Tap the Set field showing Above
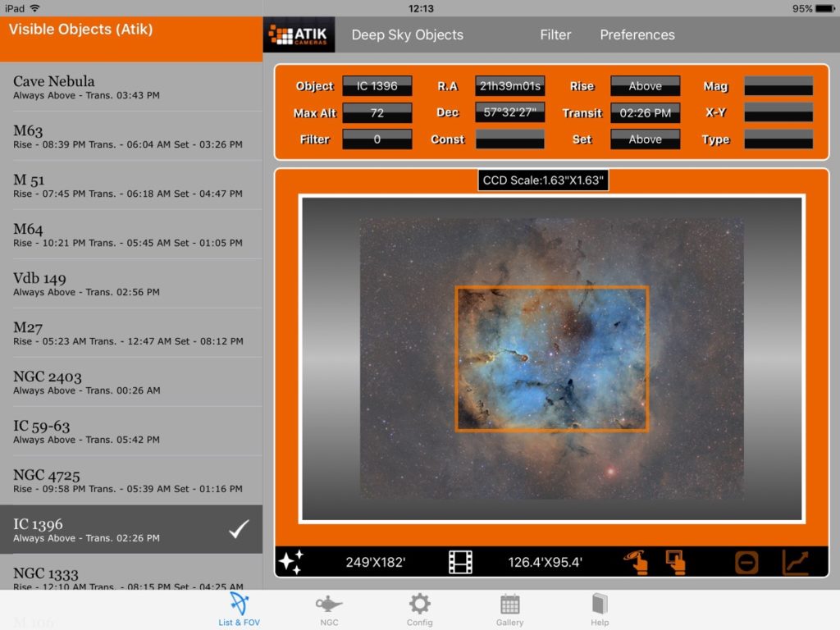This screenshot has height=630, width=840. [645, 139]
